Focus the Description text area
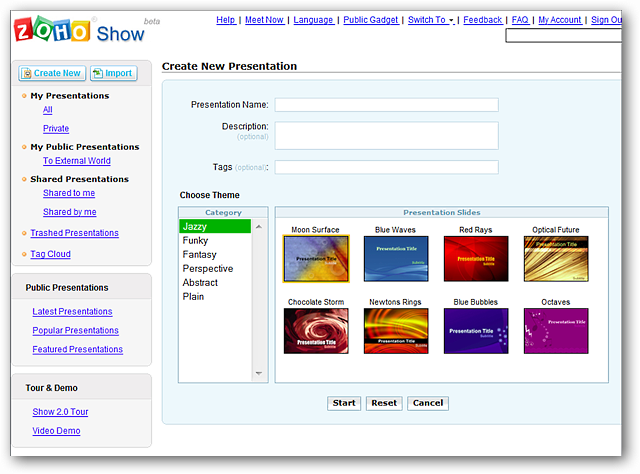Screen dimensions: 640x474 387,135
